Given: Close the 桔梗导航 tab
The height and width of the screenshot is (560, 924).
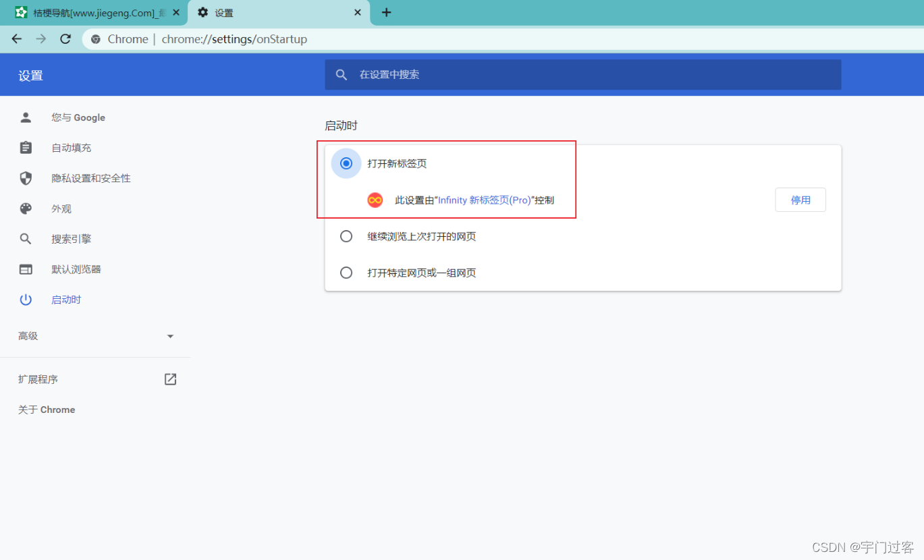Looking at the screenshot, I should [176, 12].
